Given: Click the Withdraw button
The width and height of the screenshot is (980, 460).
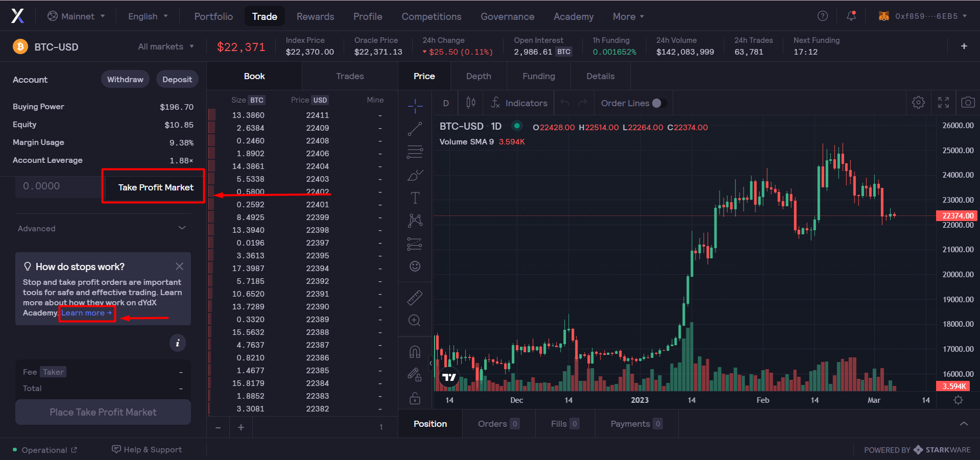Looking at the screenshot, I should (x=125, y=79).
